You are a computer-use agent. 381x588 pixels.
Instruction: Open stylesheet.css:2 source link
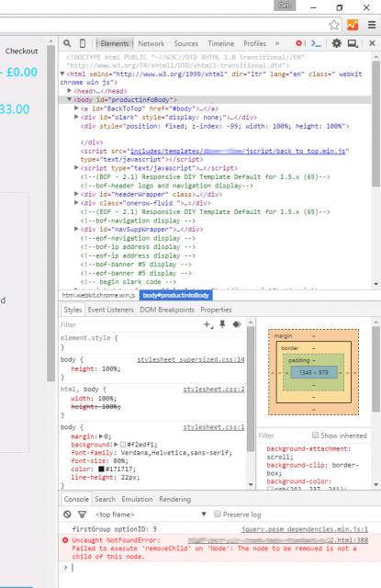point(214,390)
